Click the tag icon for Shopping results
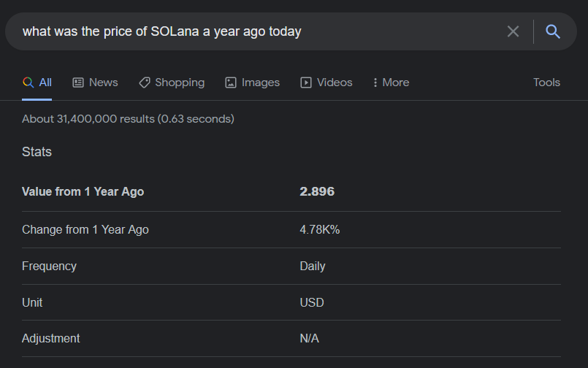 (145, 83)
